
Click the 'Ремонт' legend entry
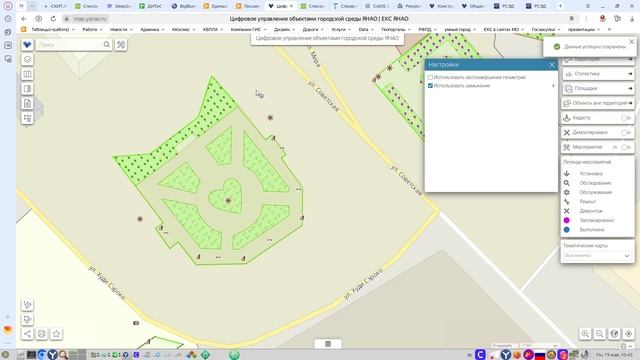click(588, 202)
